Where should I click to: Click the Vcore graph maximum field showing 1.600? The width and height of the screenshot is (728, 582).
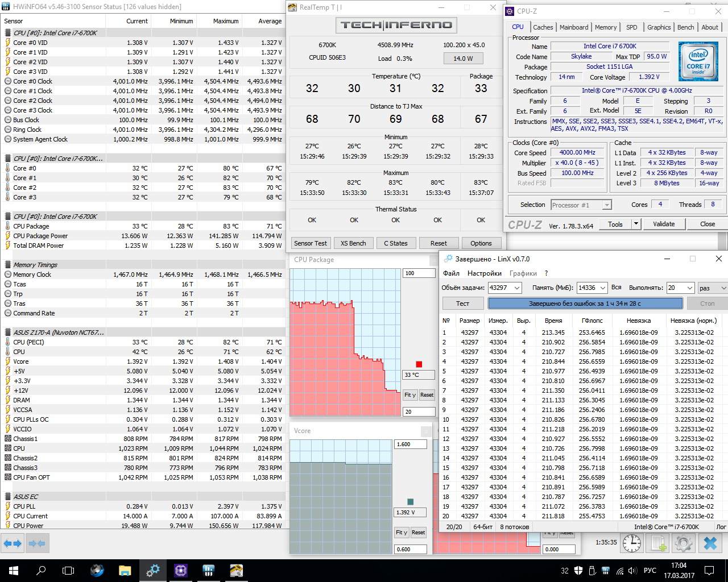click(x=411, y=444)
